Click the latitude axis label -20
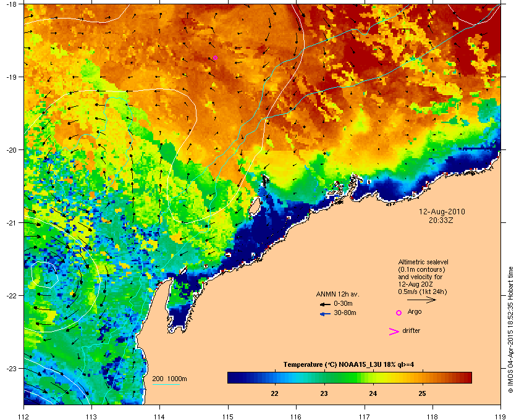The image size is (519, 420). tap(11, 150)
